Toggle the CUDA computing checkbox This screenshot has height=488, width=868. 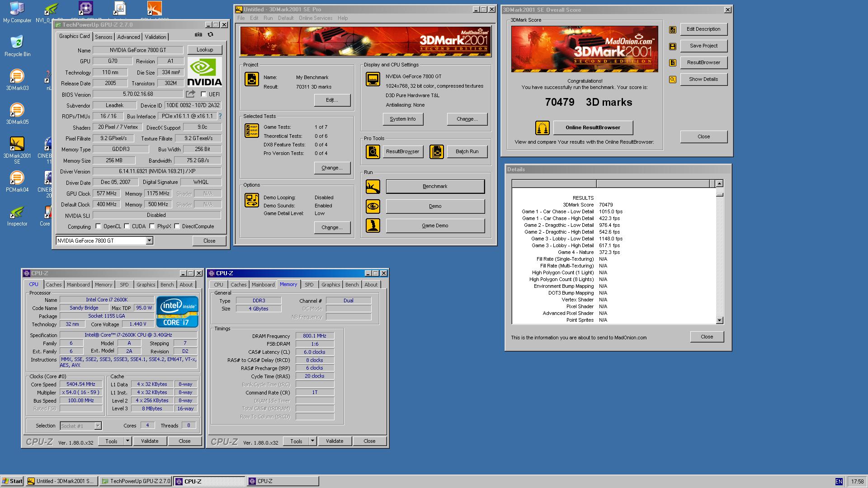click(x=127, y=226)
